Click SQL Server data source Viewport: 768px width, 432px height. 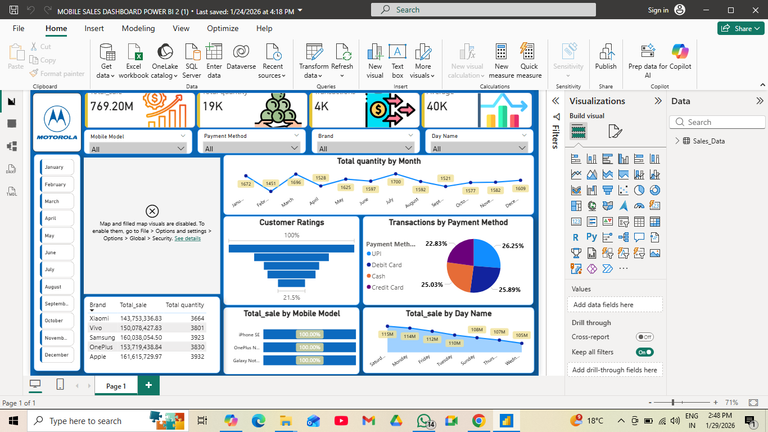coord(192,61)
